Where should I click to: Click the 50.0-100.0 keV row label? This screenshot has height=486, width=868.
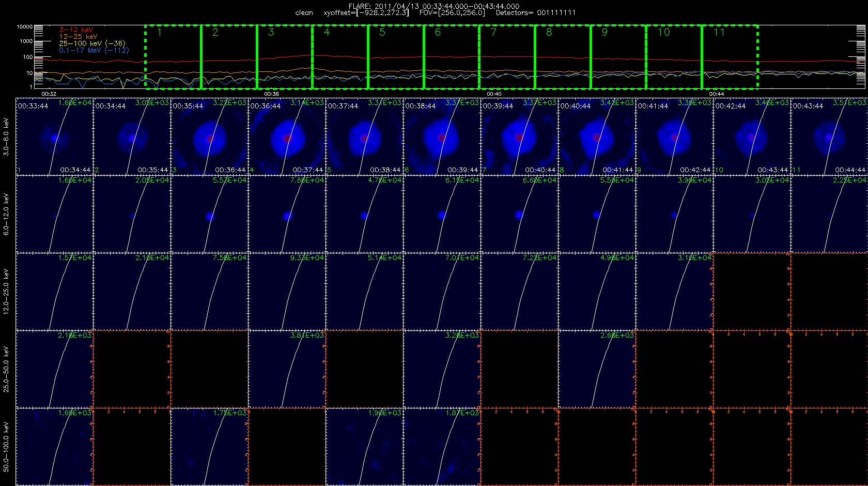(6, 447)
